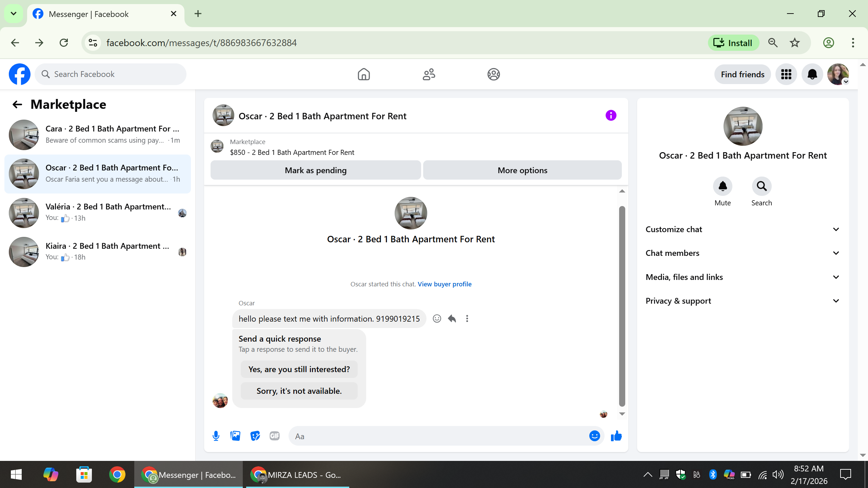Send a voice clip with microphone icon

[216, 436]
